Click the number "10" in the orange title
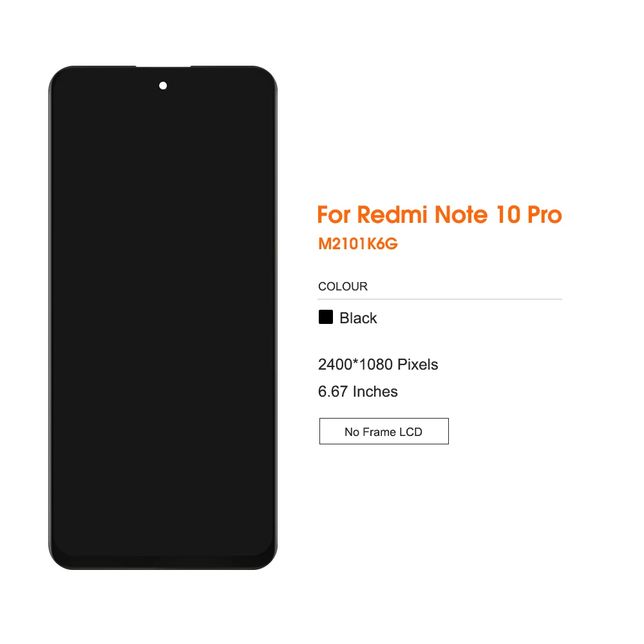The width and height of the screenshot is (644, 644). tap(508, 215)
